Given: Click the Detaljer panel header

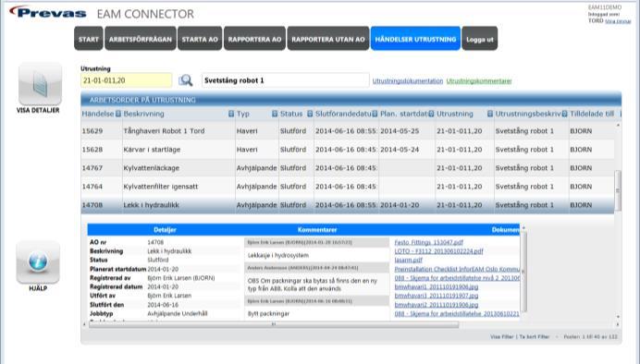Looking at the screenshot, I should click(165, 230).
